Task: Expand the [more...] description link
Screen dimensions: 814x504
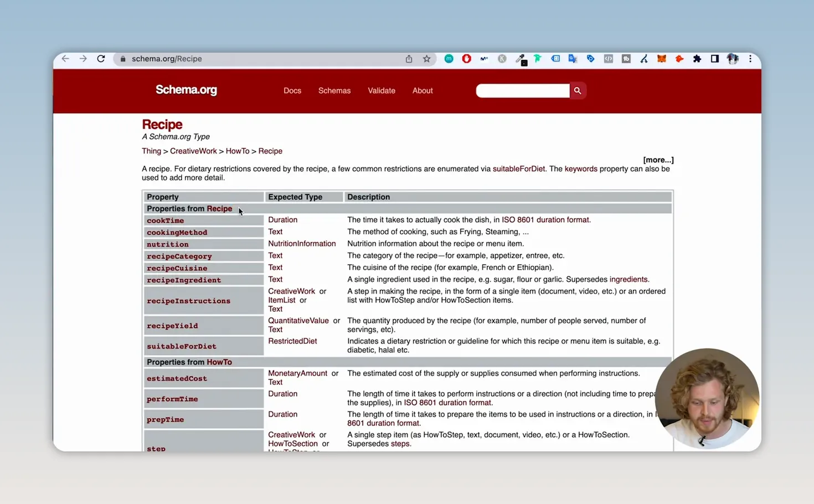Action: tap(658, 160)
